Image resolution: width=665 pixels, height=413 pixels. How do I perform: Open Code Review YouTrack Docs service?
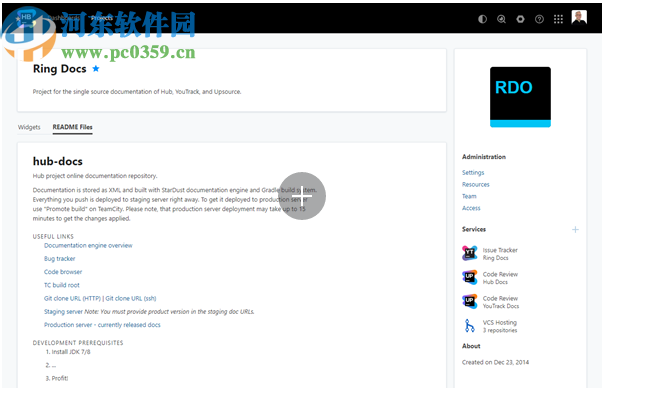(x=501, y=302)
